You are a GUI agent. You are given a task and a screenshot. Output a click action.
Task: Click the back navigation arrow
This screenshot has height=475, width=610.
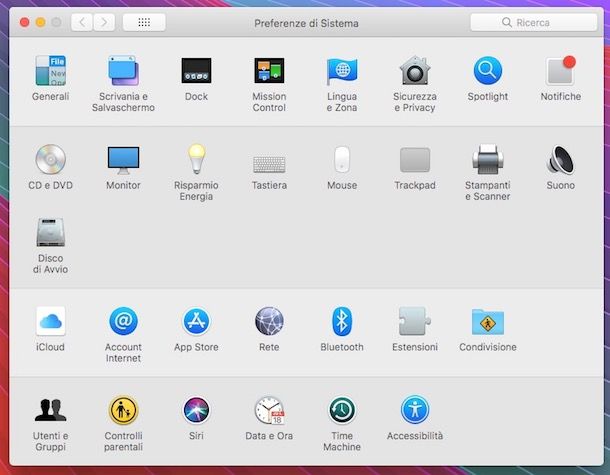pos(82,22)
